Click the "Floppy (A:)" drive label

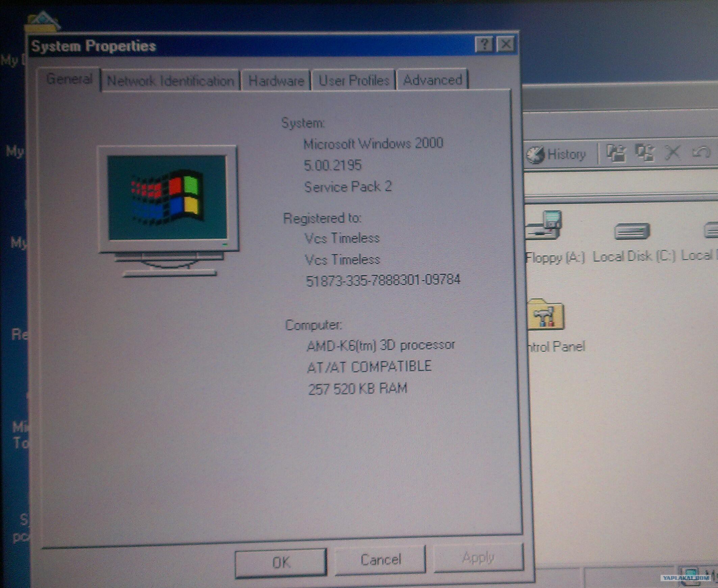pyautogui.click(x=555, y=258)
